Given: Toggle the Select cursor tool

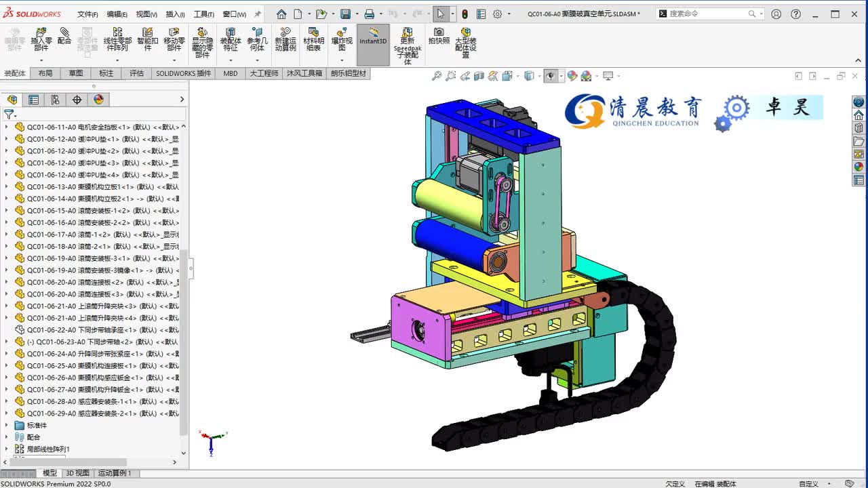Looking at the screenshot, I should coord(441,14).
